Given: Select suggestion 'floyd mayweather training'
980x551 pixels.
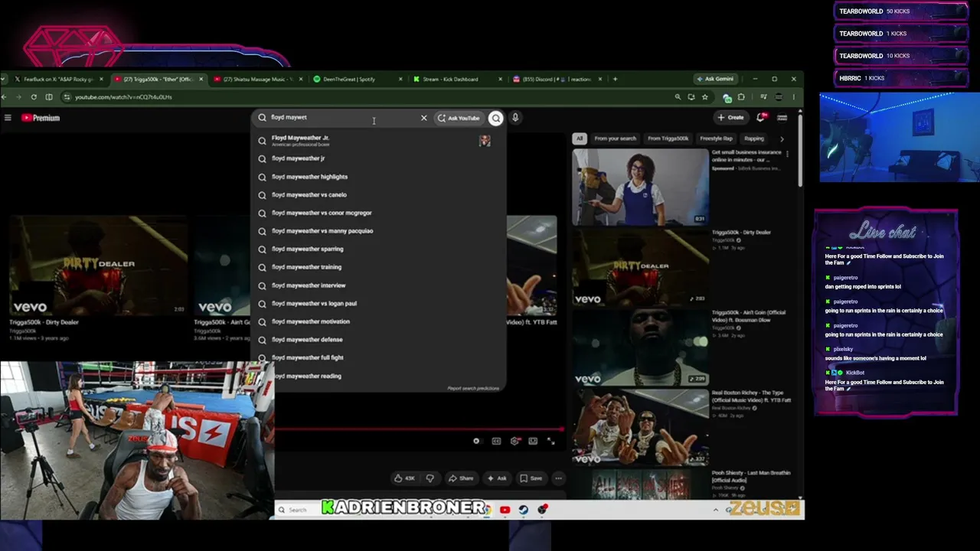Looking at the screenshot, I should [x=378, y=267].
